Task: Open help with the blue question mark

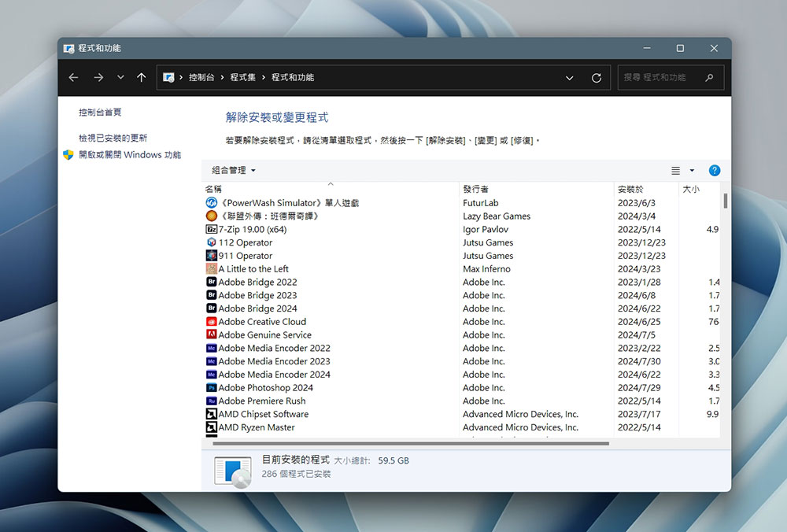Action: 715,171
